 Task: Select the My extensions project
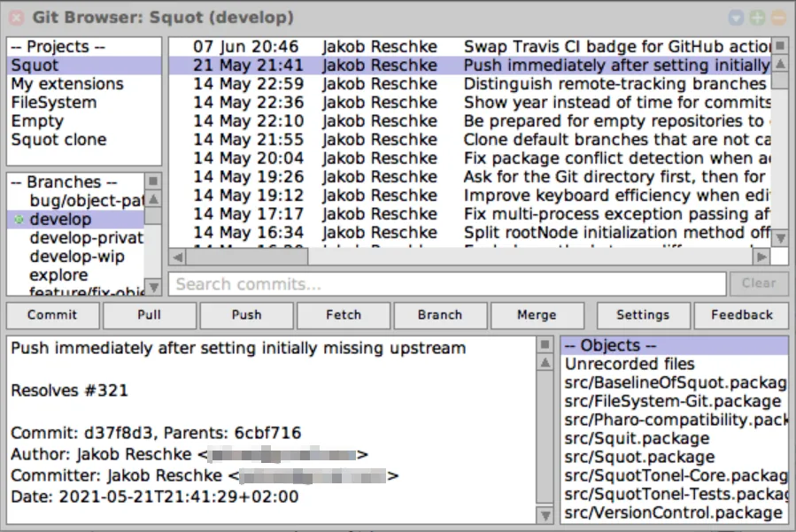coord(84,84)
